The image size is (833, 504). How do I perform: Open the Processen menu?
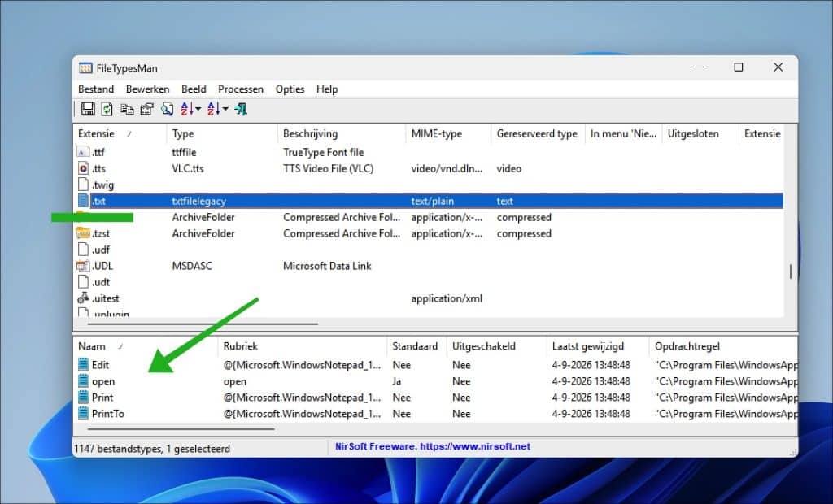click(241, 89)
